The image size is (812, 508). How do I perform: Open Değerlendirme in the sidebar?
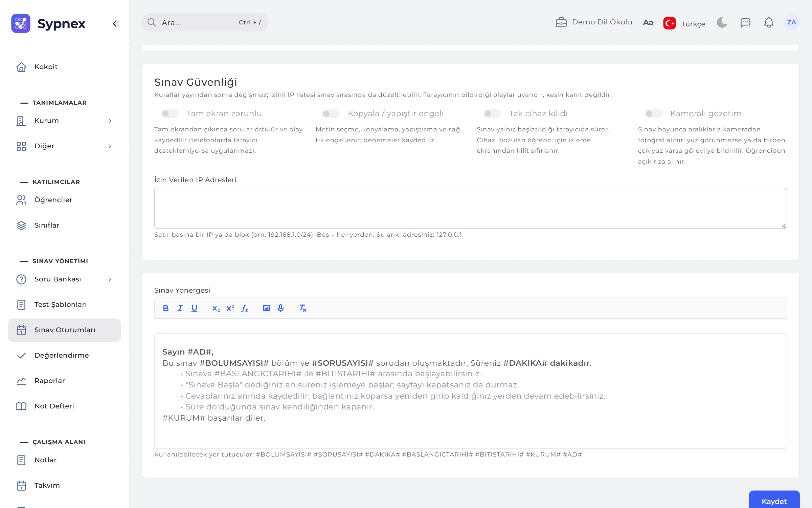(x=64, y=355)
